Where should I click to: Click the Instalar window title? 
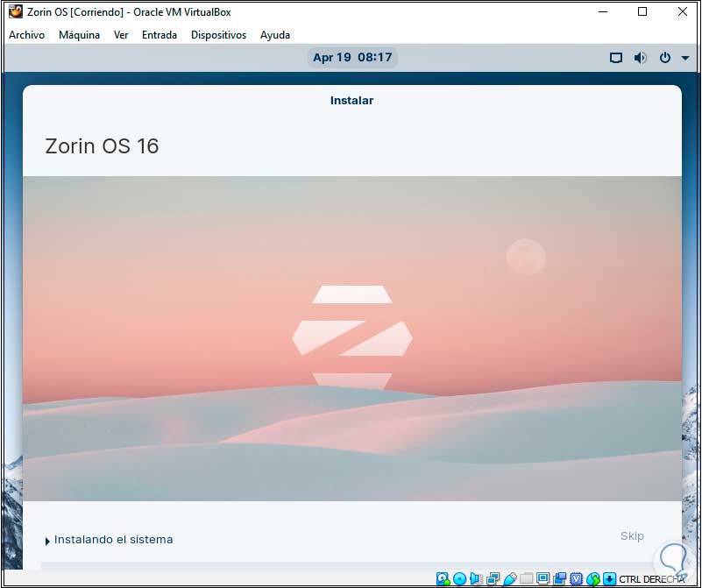tap(351, 100)
